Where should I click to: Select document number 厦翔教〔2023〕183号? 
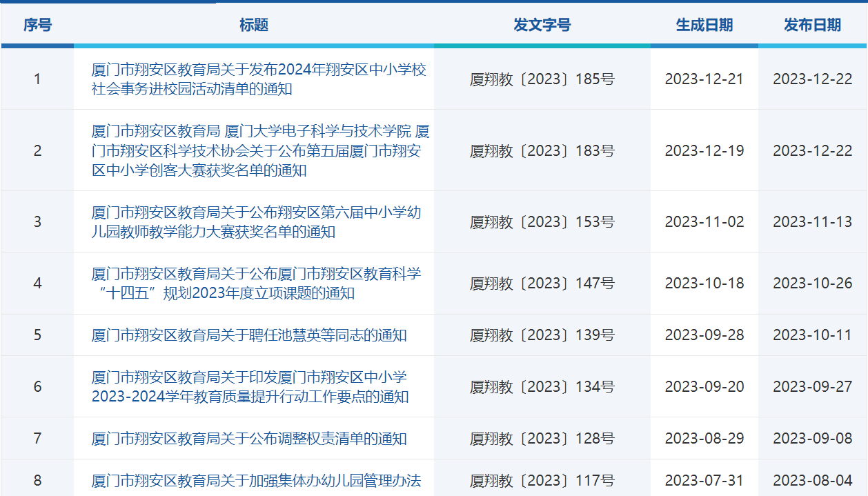tap(542, 151)
